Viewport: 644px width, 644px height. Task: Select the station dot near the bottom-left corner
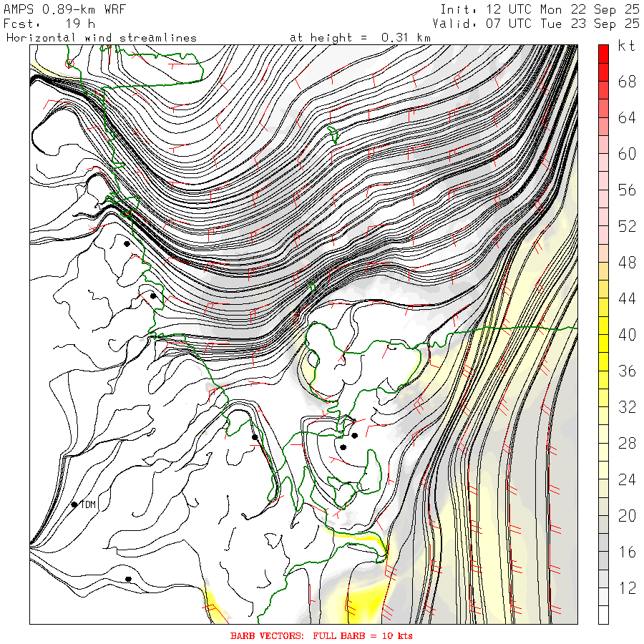pos(128,578)
